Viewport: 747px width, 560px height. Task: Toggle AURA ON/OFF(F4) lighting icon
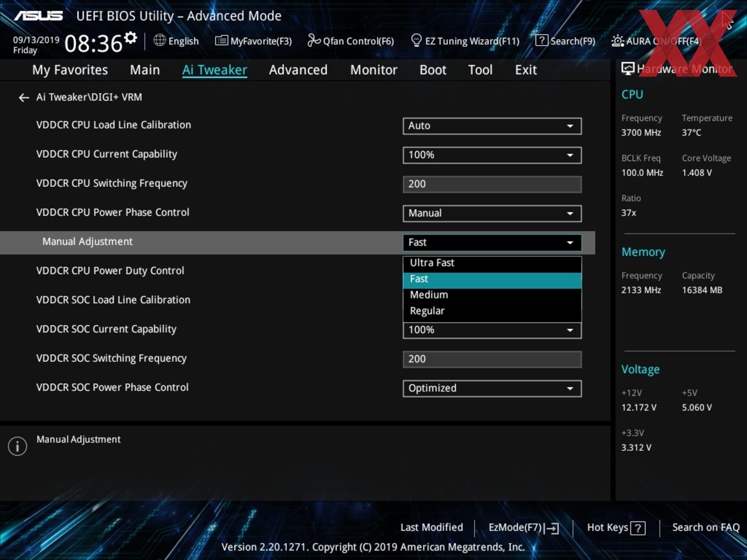click(617, 41)
